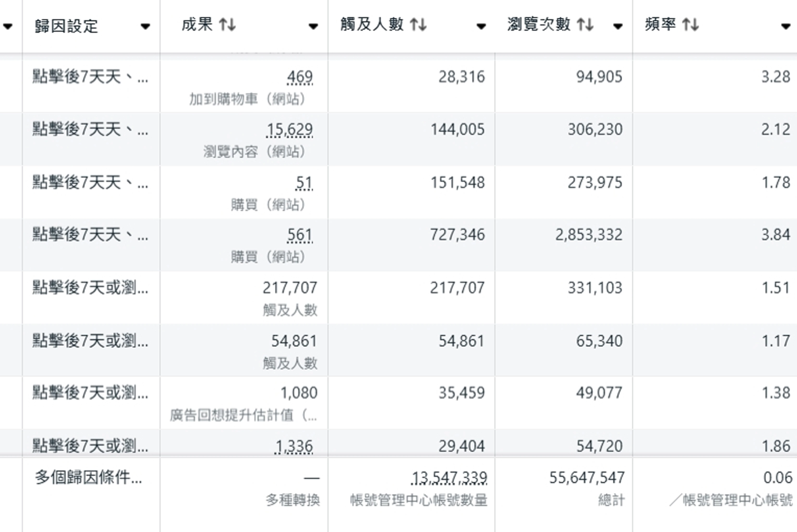Open the 13,547,339 total reach link

point(449,478)
